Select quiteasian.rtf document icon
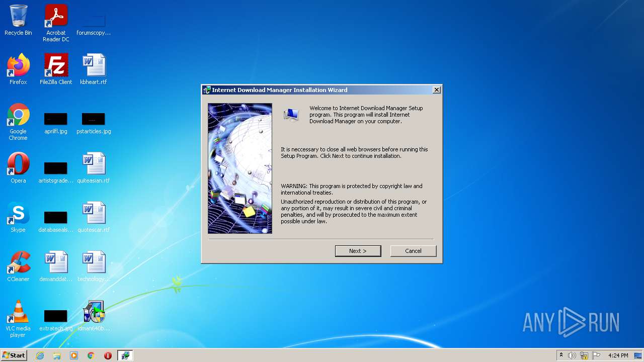 point(94,168)
